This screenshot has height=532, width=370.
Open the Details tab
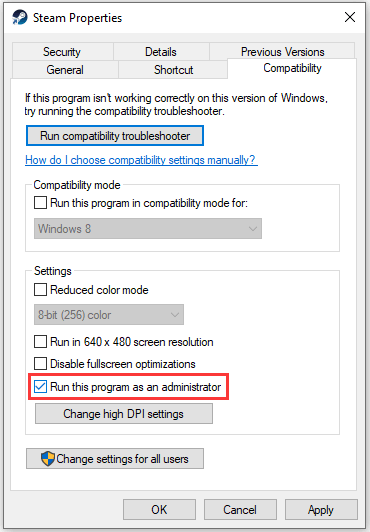(161, 52)
